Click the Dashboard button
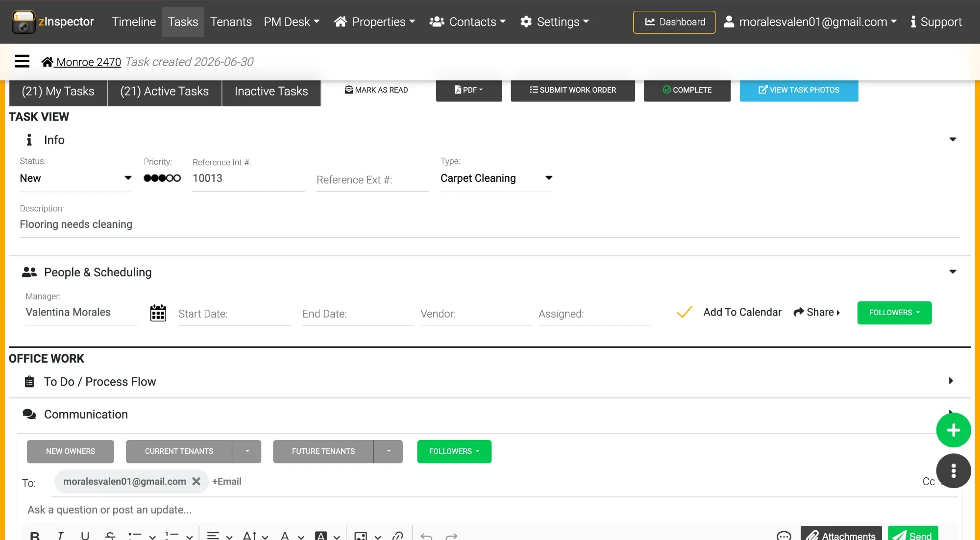The height and width of the screenshot is (540, 980). [x=674, y=22]
